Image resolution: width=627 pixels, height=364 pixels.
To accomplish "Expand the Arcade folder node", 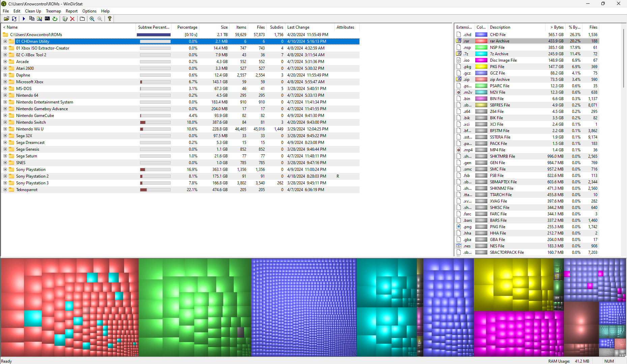I will click(x=5, y=62).
